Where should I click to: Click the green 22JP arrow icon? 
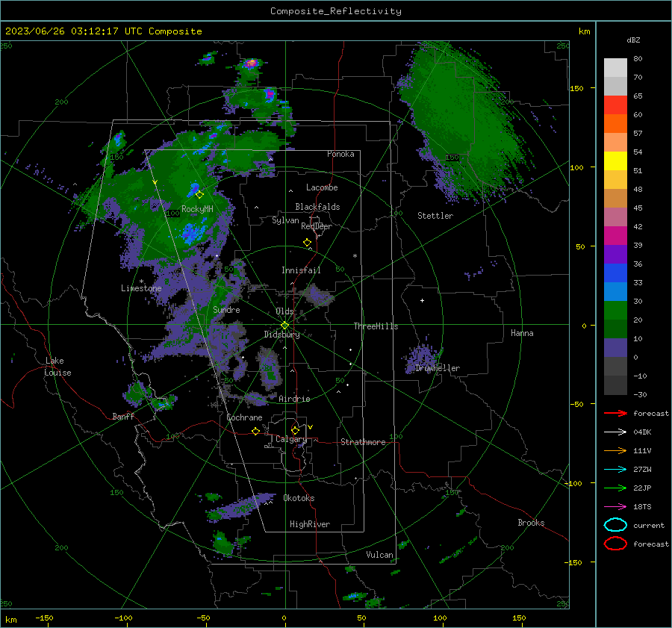[615, 488]
